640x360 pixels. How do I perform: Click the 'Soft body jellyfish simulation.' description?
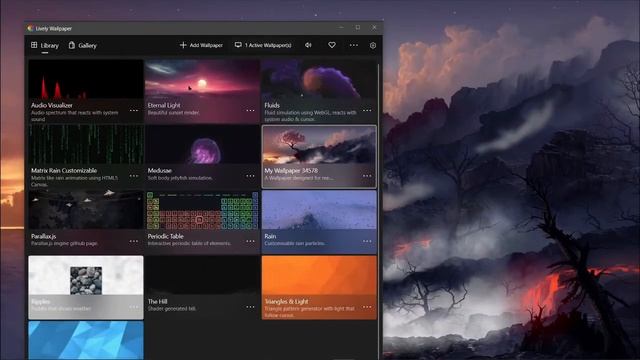coord(180,178)
